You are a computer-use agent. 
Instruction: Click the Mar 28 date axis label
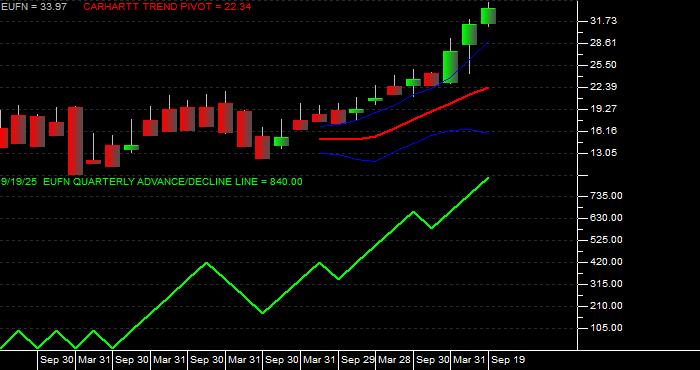click(395, 360)
